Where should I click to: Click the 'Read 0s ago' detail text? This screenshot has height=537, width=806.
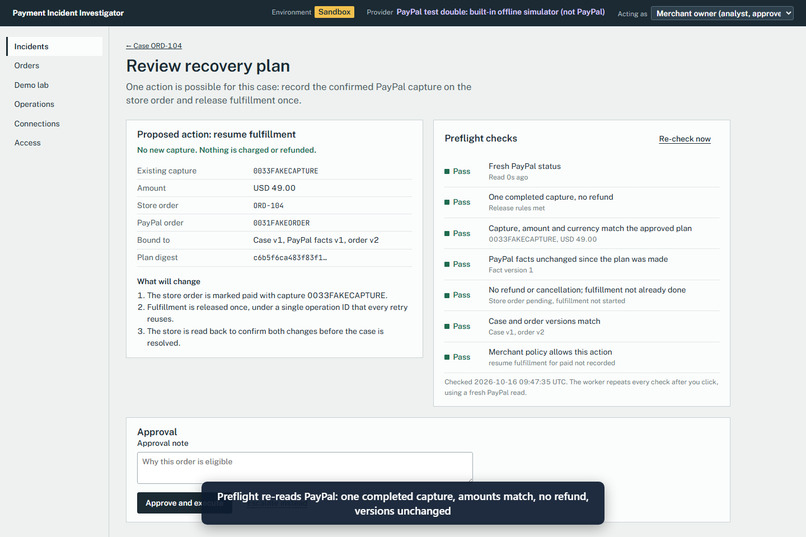(x=508, y=177)
